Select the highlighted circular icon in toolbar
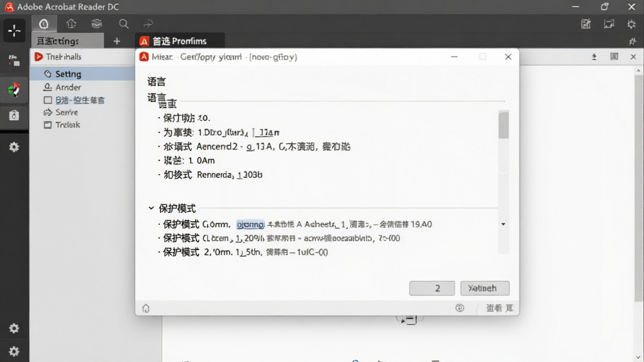The height and width of the screenshot is (362, 644). (44, 24)
